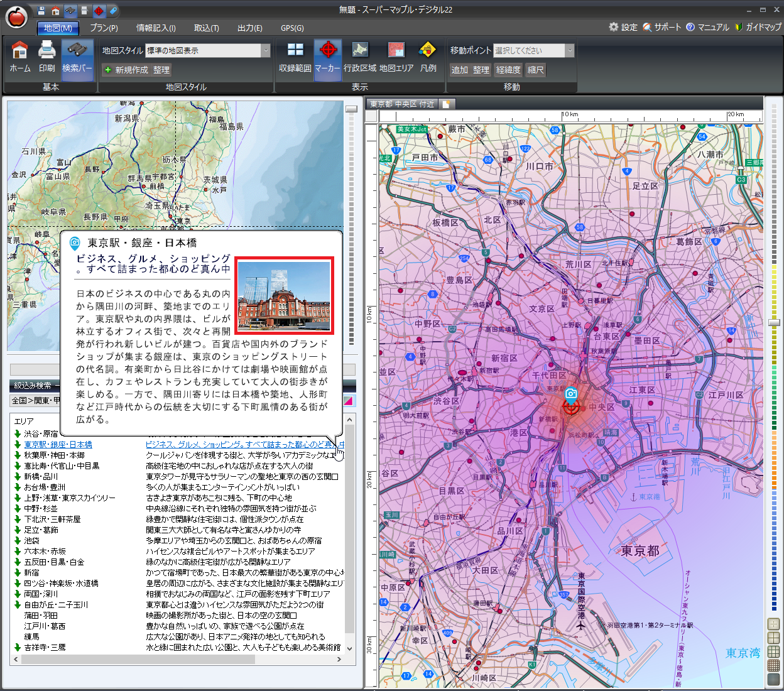The width and height of the screenshot is (784, 691).
Task: Select the お台場・豊洲 row
Action: [x=178, y=487]
